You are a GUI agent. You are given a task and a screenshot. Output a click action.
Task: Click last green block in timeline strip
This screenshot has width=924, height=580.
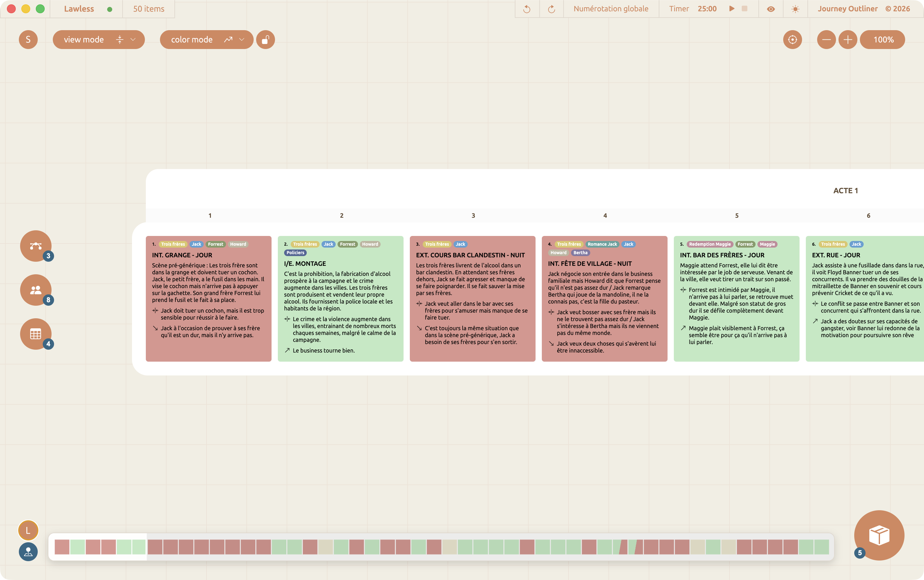click(822, 547)
